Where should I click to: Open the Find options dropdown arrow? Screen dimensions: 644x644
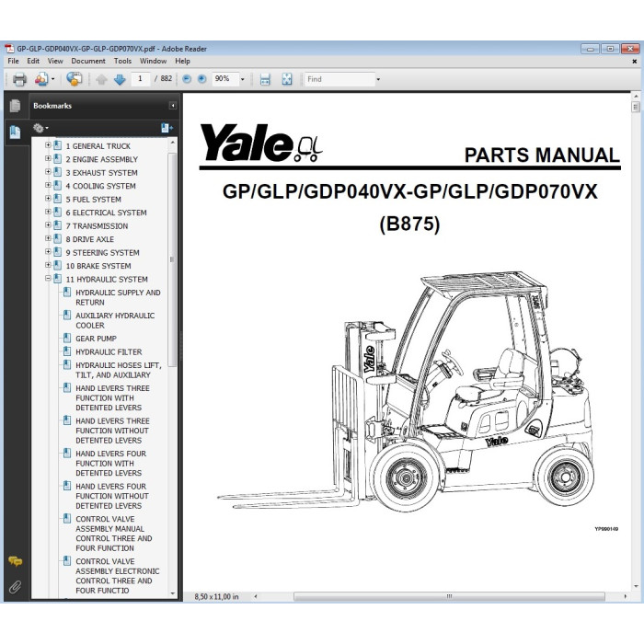(x=378, y=79)
